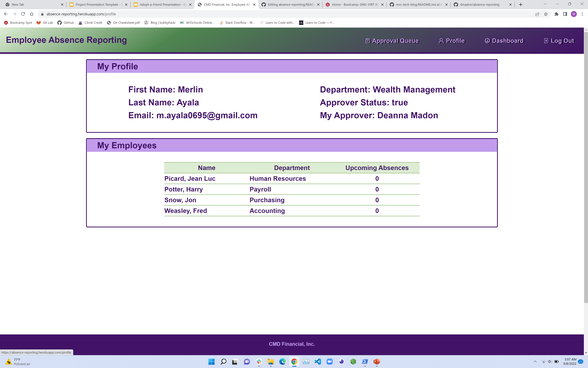Open Slack from the taskbar
Viewport: 588px width, 368px height.
pos(259,362)
